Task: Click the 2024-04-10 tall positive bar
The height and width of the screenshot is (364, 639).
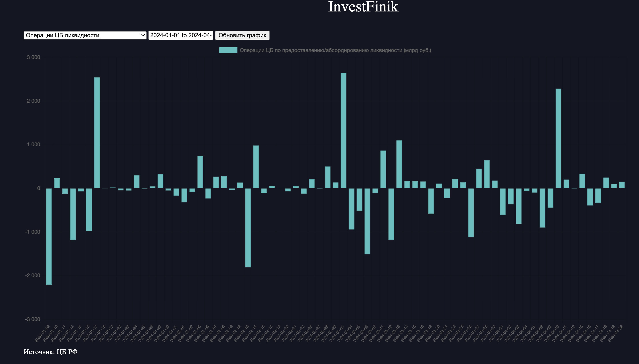Action: (x=558, y=138)
